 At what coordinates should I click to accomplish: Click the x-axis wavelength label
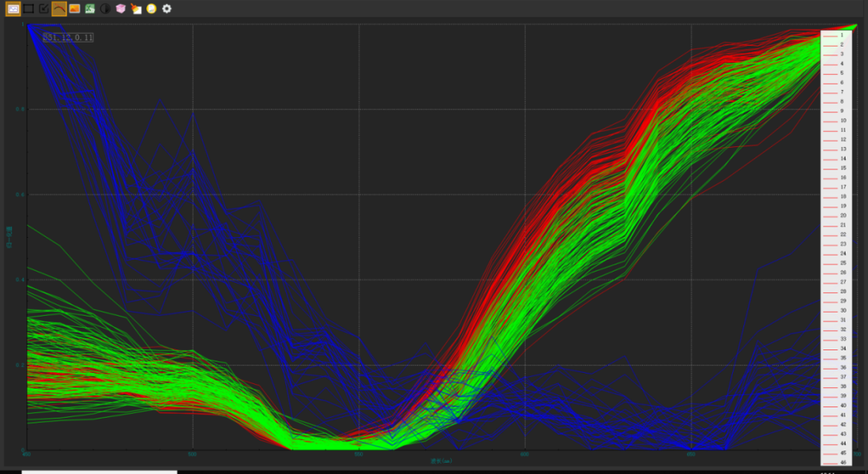pyautogui.click(x=441, y=460)
